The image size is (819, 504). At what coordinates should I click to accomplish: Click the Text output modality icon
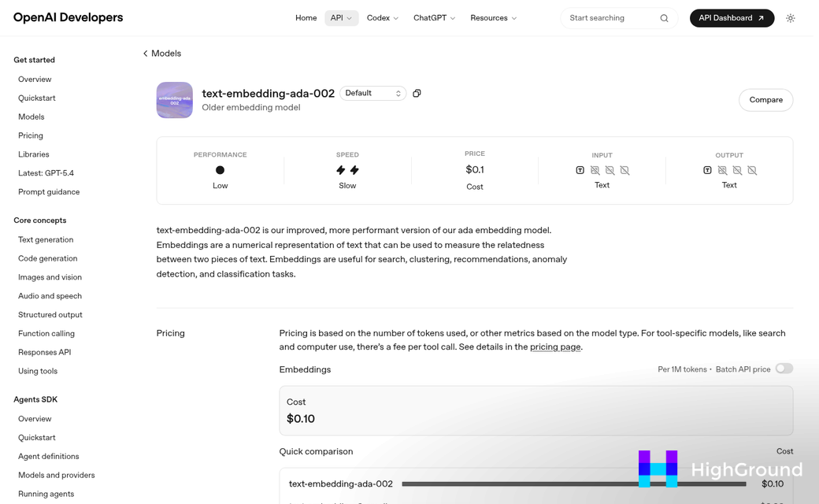click(x=707, y=170)
